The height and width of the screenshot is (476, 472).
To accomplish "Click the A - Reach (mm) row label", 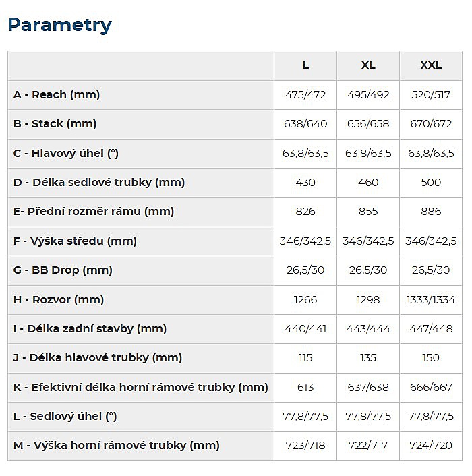I will (x=57, y=95).
